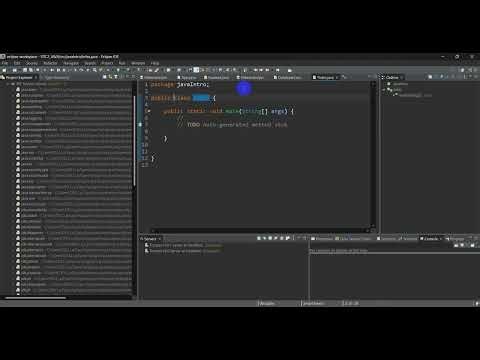Collapse the root project in Project Explorer

8,84
